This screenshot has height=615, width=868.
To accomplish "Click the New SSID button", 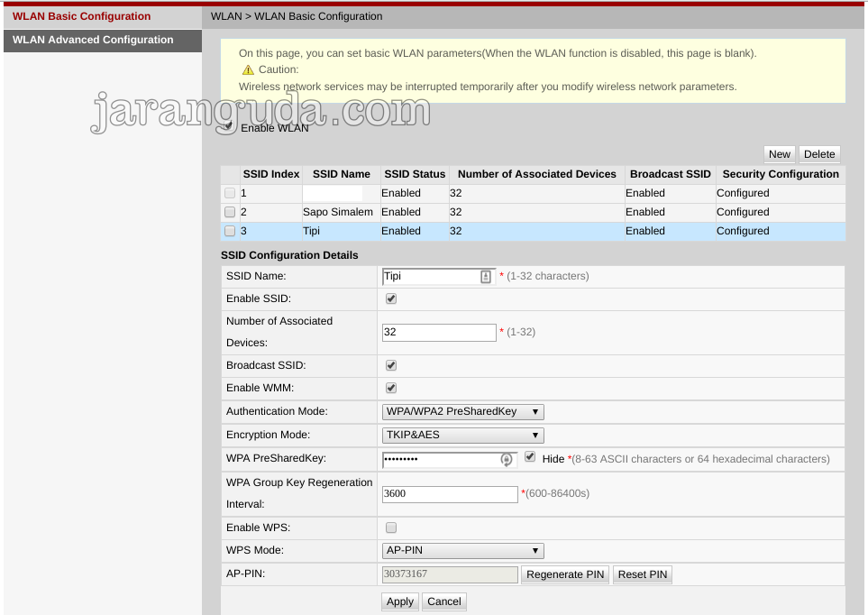I will 780,154.
